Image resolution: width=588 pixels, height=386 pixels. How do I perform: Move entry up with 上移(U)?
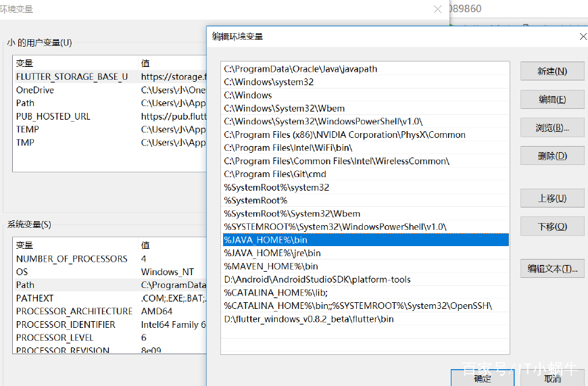click(552, 198)
